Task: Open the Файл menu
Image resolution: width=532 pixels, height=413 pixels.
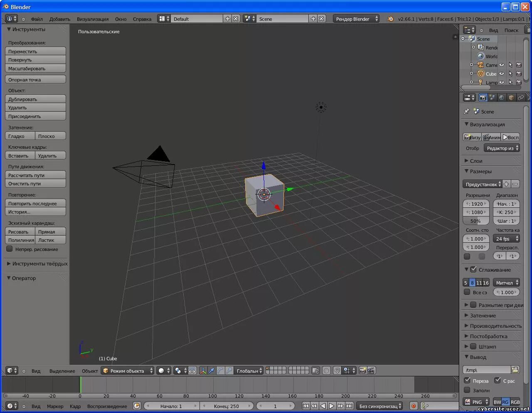Action: coord(37,19)
